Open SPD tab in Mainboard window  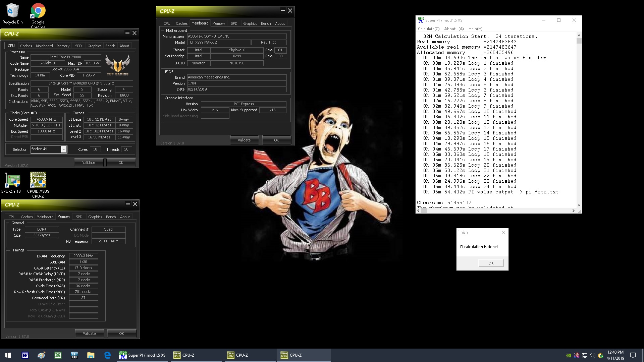tap(234, 23)
